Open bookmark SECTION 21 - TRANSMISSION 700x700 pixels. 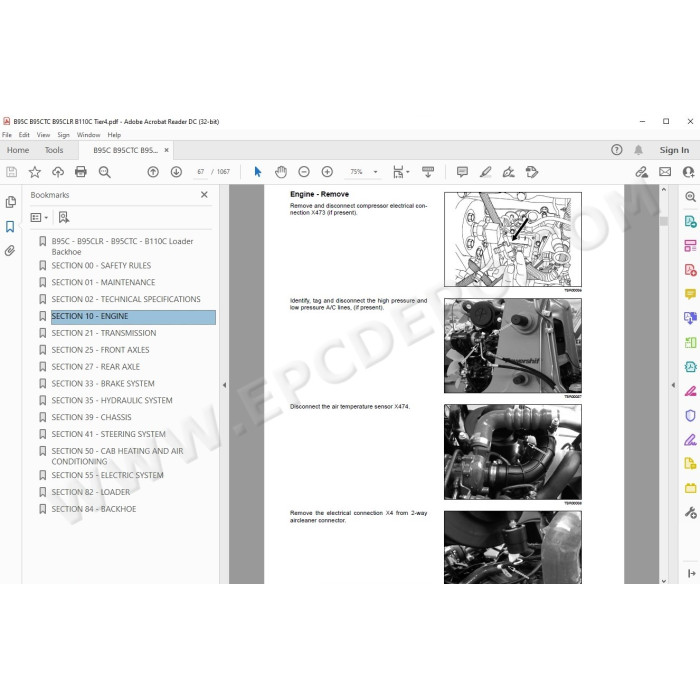point(104,333)
